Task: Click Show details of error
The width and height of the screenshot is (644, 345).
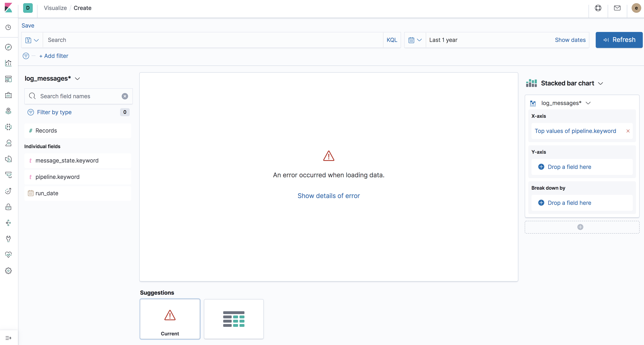Action: (329, 196)
